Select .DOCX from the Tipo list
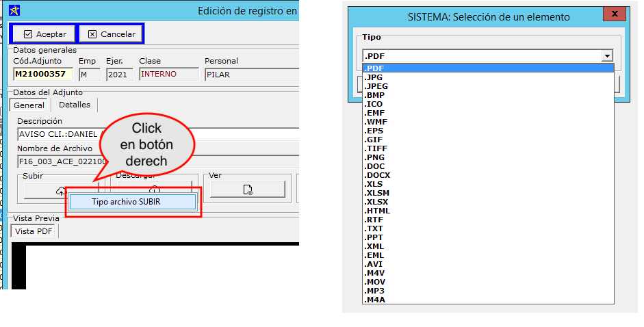Screen dimensions: 644x327 pyautogui.click(x=377, y=175)
